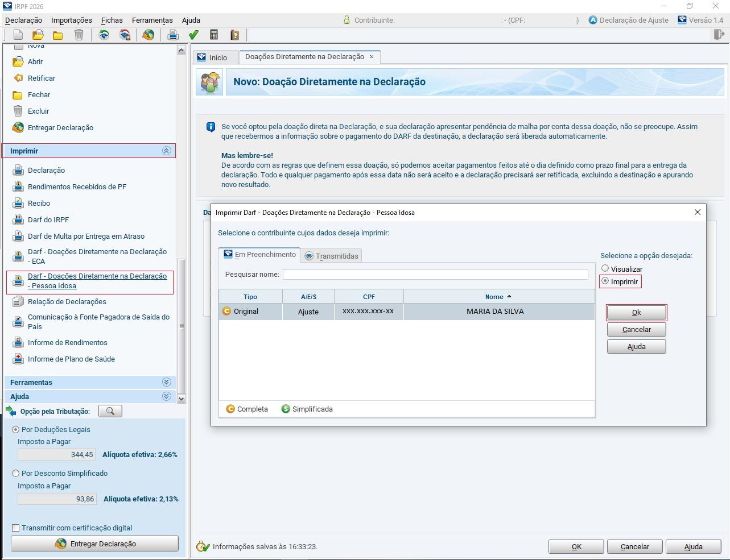Click the Entregar Declaração button at bottom left
730x560 pixels.
pyautogui.click(x=94, y=544)
